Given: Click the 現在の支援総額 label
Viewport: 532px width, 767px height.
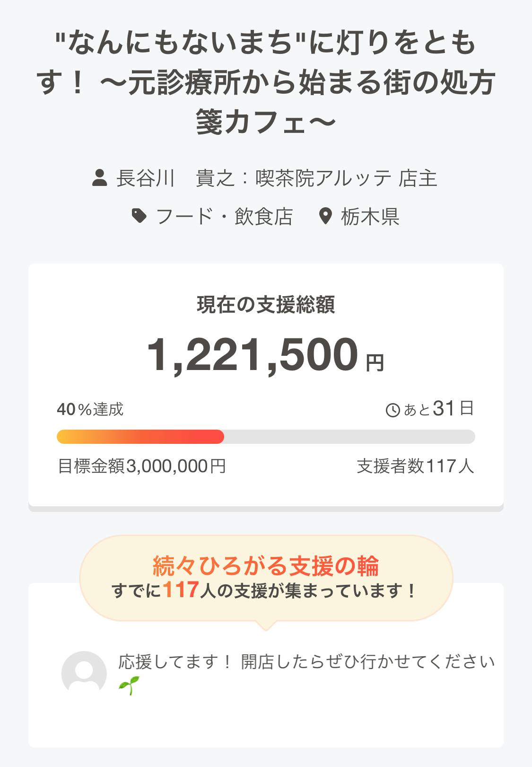Looking at the screenshot, I should 266,305.
